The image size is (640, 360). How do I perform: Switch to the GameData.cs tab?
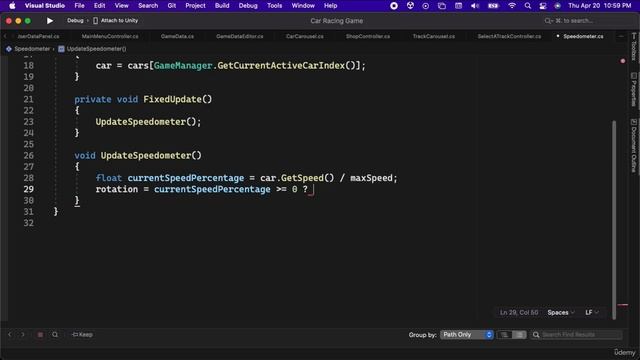coord(177,36)
